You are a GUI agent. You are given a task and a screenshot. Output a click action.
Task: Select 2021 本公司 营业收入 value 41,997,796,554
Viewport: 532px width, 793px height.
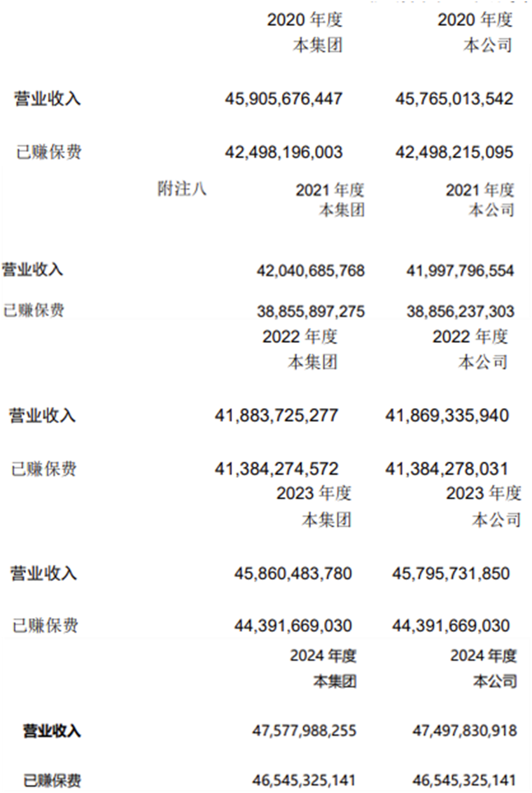460,270
